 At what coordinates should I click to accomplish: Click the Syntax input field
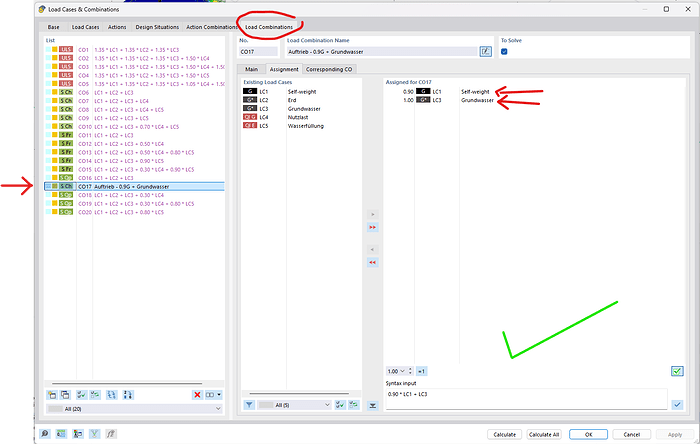tap(526, 398)
